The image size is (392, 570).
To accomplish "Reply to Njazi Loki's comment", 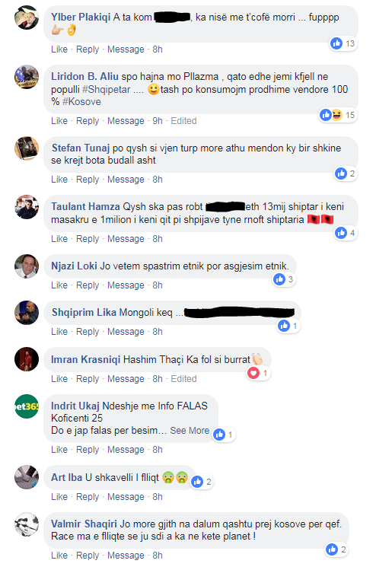I will pos(88,285).
